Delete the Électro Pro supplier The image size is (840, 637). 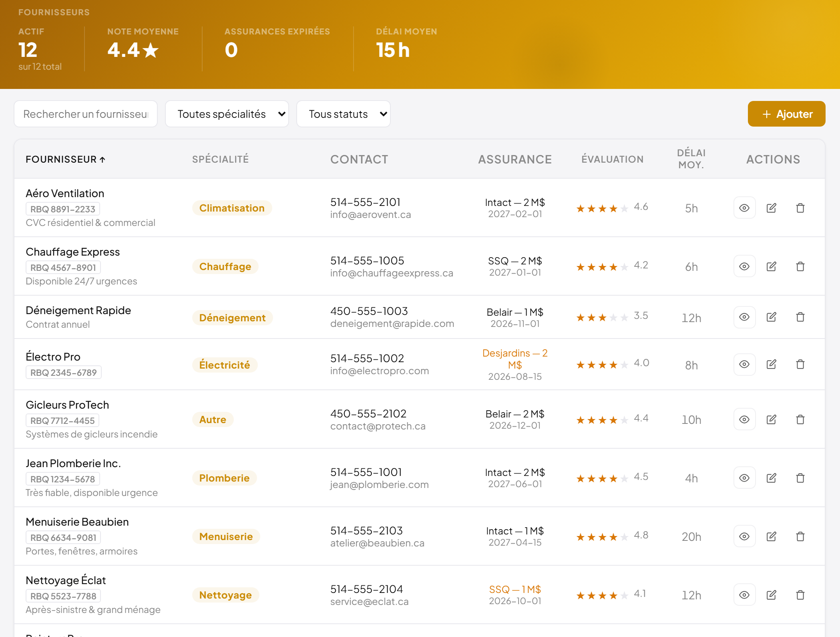tap(800, 364)
